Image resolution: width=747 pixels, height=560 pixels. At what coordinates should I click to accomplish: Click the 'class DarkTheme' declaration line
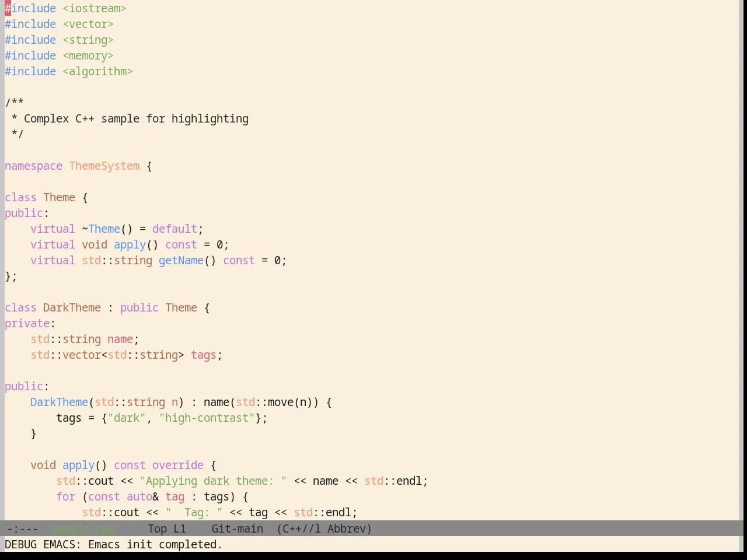[x=107, y=307]
